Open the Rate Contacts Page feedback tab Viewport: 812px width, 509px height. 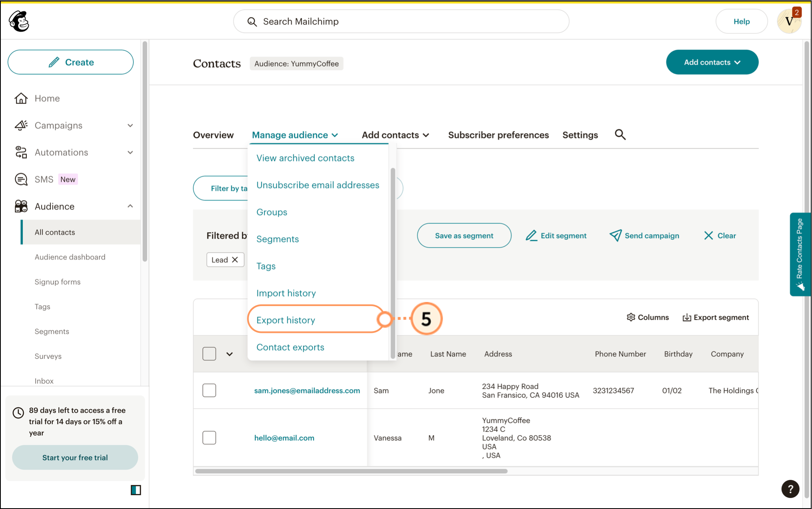pyautogui.click(x=799, y=254)
